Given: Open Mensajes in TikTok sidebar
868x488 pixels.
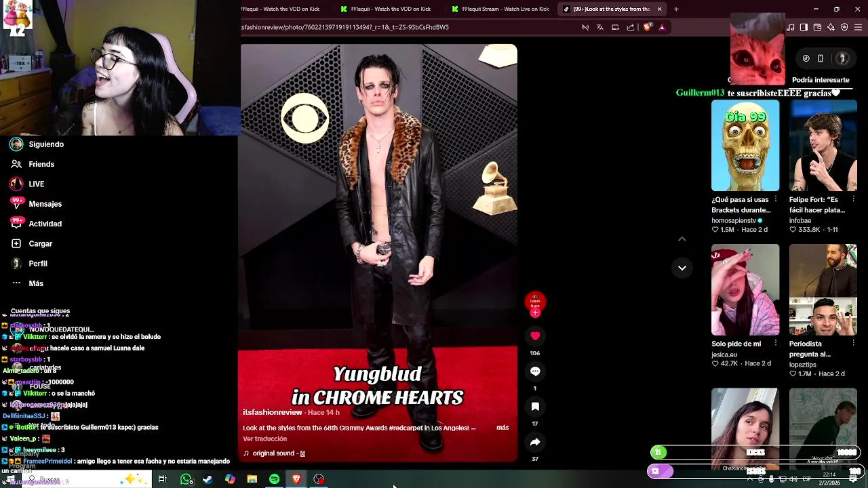Looking at the screenshot, I should point(36,203).
